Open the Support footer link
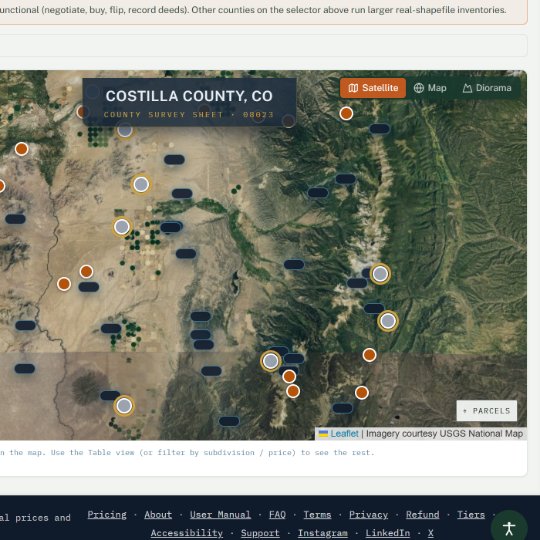Screen dimensions: 540x540 [260, 533]
